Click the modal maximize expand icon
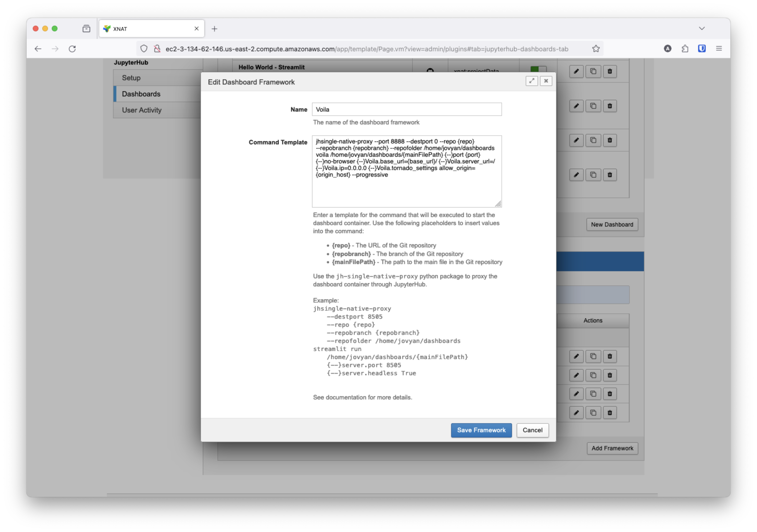 (x=531, y=81)
